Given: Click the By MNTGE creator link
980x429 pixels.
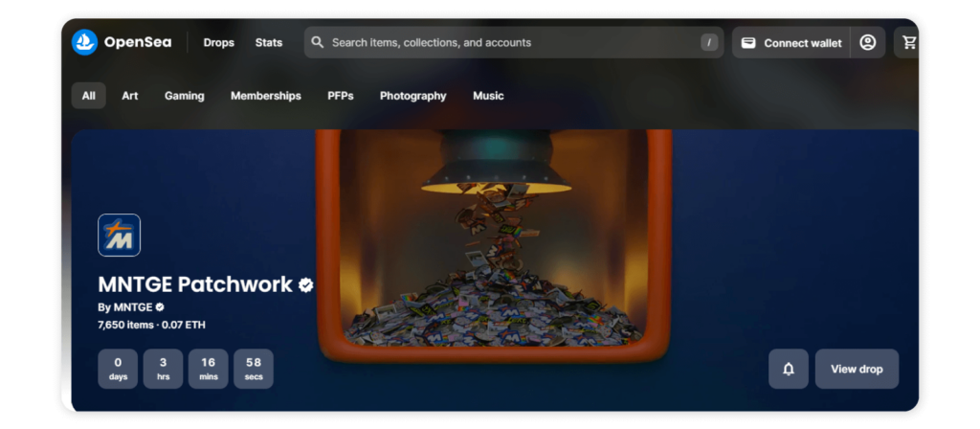Looking at the screenshot, I should coord(131,307).
